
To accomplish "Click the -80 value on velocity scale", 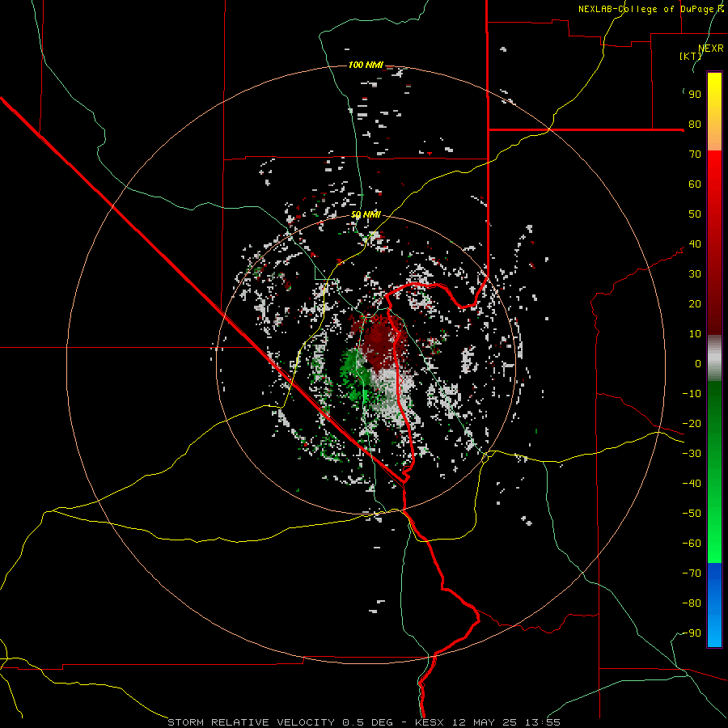I will (x=692, y=603).
